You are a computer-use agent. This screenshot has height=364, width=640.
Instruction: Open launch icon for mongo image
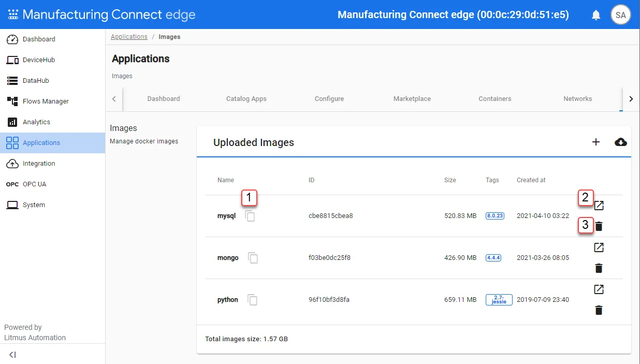click(599, 247)
